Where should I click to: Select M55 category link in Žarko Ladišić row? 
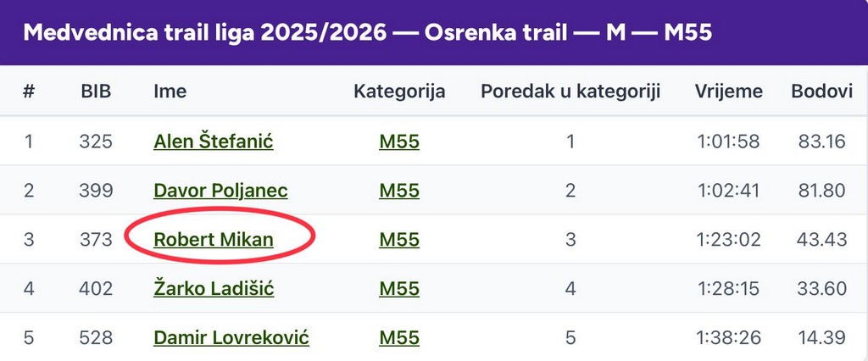coord(398,289)
